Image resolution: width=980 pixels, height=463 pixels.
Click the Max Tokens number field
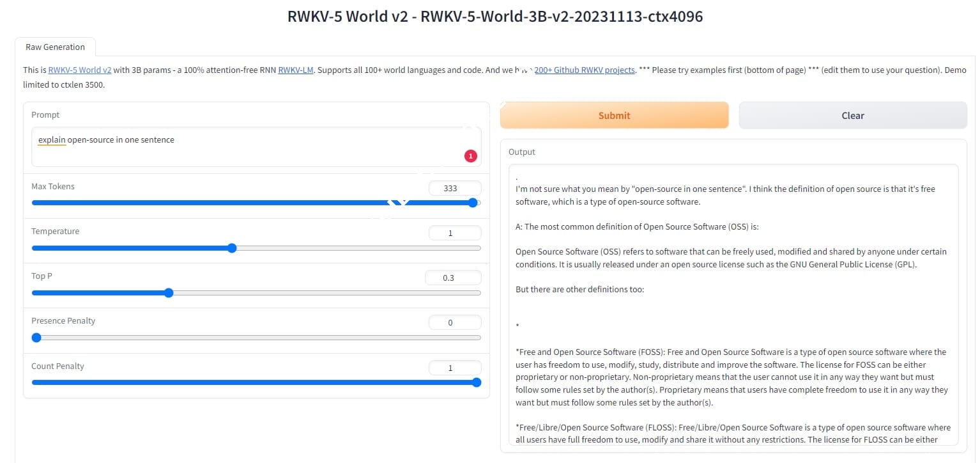point(454,188)
